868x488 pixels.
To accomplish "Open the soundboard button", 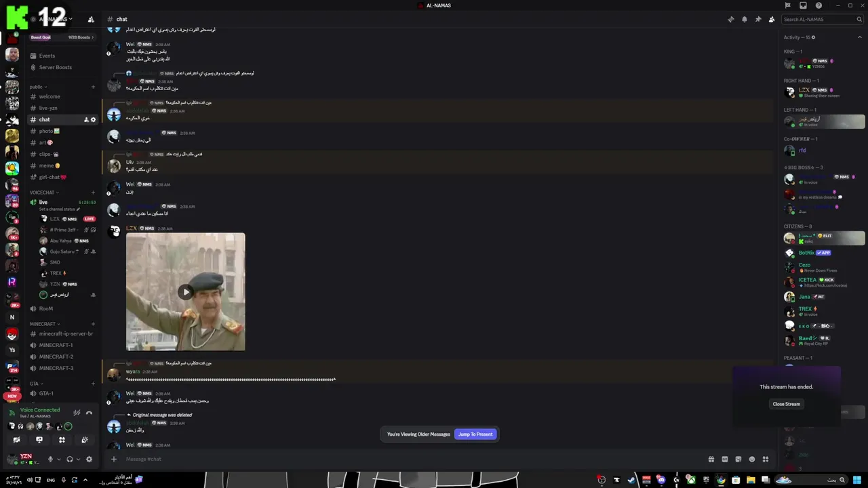I will click(x=85, y=440).
